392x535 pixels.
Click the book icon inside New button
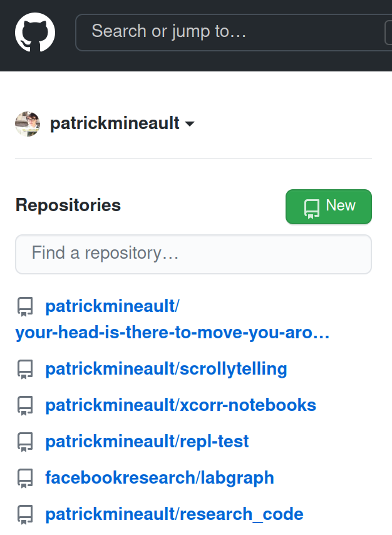click(312, 209)
